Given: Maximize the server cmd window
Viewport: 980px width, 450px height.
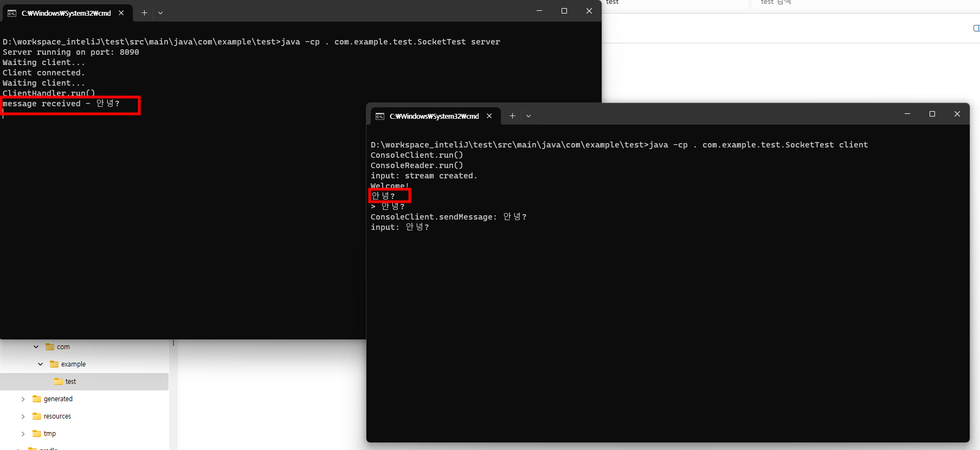Looking at the screenshot, I should coord(564,11).
